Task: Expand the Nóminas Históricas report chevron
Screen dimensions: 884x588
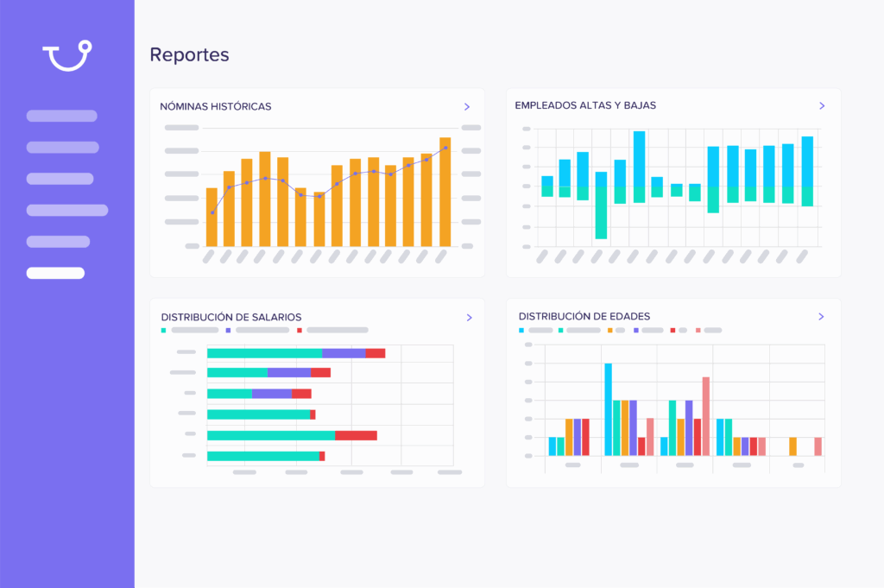Action: (467, 106)
